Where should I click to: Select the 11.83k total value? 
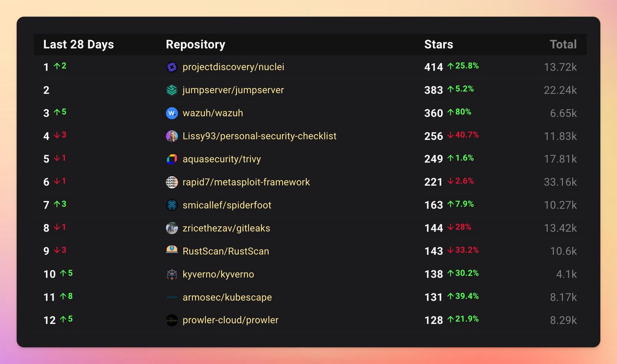click(560, 136)
